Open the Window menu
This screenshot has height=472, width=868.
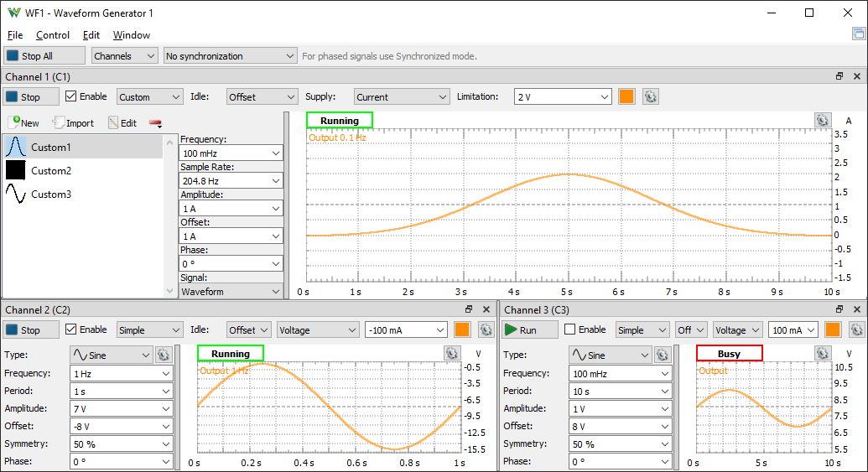tap(132, 35)
